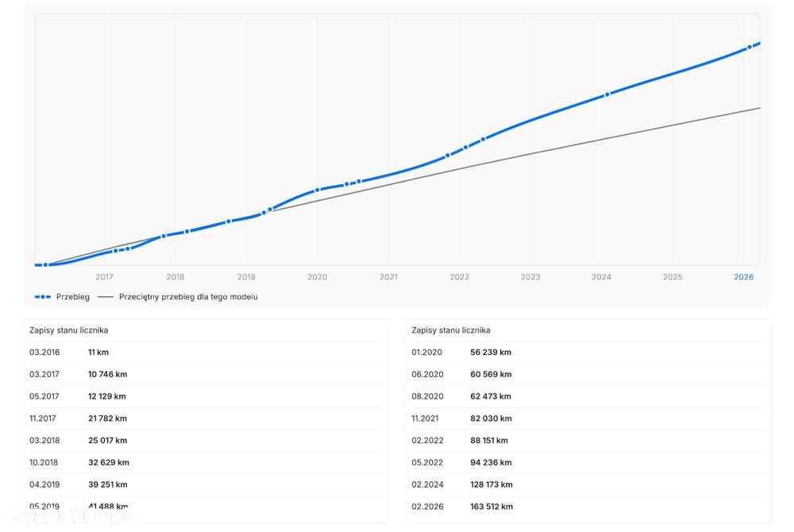
Task: Select the 06.2020 date entry
Action: point(427,374)
